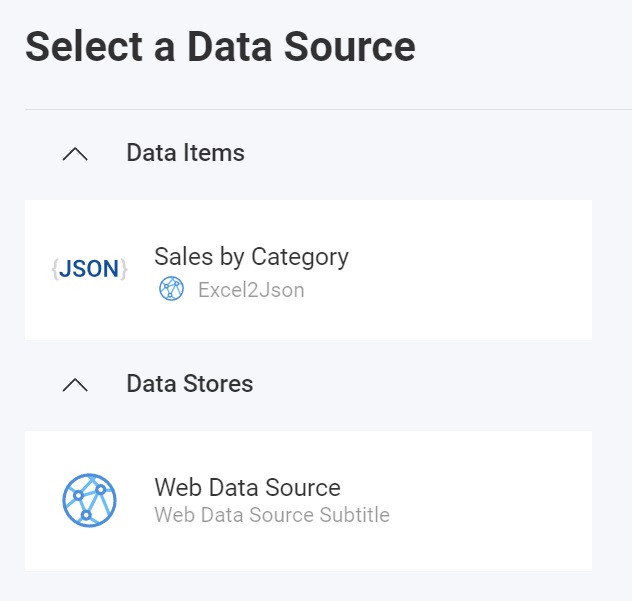This screenshot has width=632, height=601.
Task: Click the large Web Data Source globe icon
Action: (89, 500)
